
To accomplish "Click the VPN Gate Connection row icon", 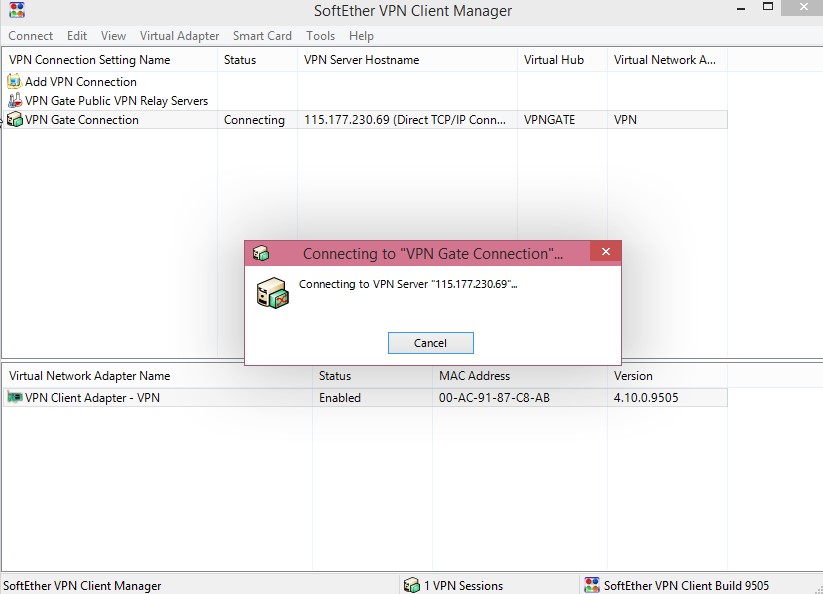I will (15, 119).
